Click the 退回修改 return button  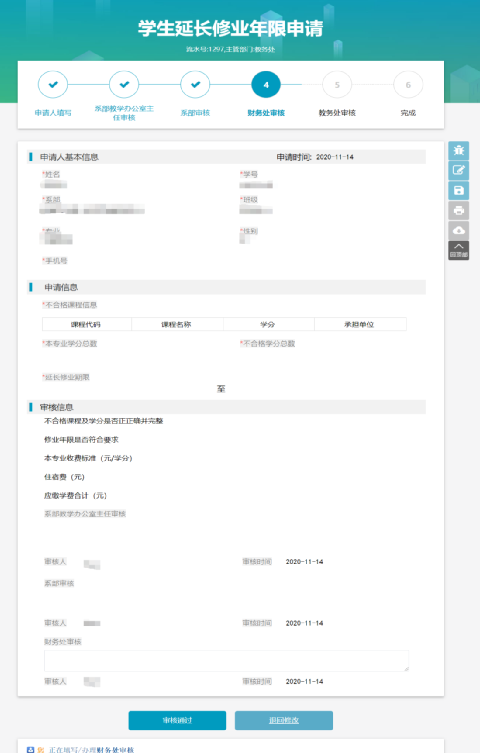pos(284,720)
